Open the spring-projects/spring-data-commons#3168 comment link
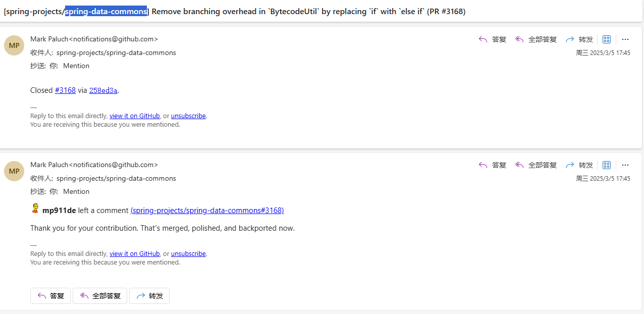 coord(207,210)
